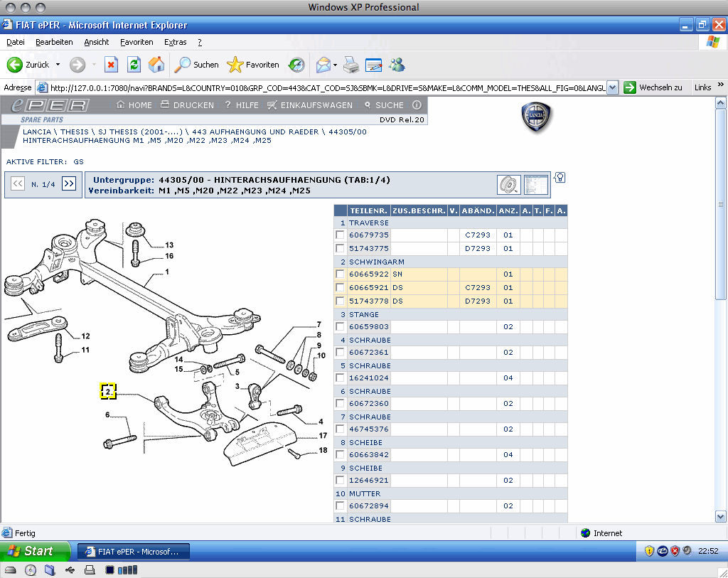Select checkbox for Stange 60659803
The height and width of the screenshot is (578, 728).
340,326
